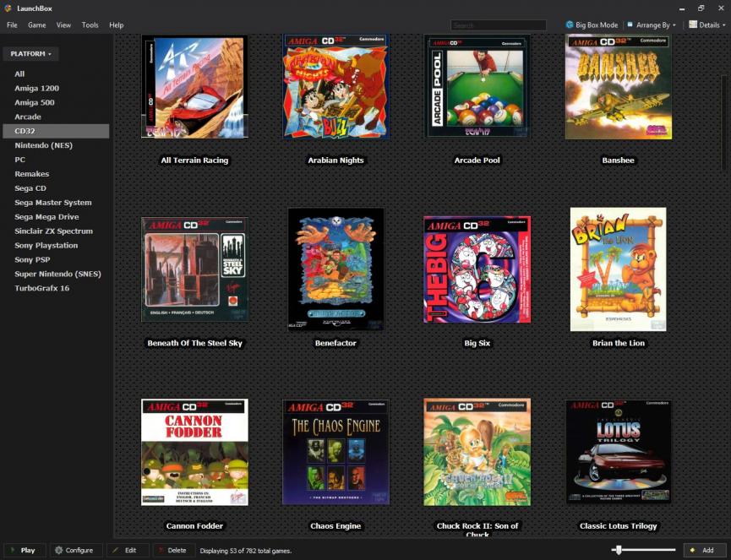
Task: Open the Details view dropdown
Action: pyautogui.click(x=706, y=25)
